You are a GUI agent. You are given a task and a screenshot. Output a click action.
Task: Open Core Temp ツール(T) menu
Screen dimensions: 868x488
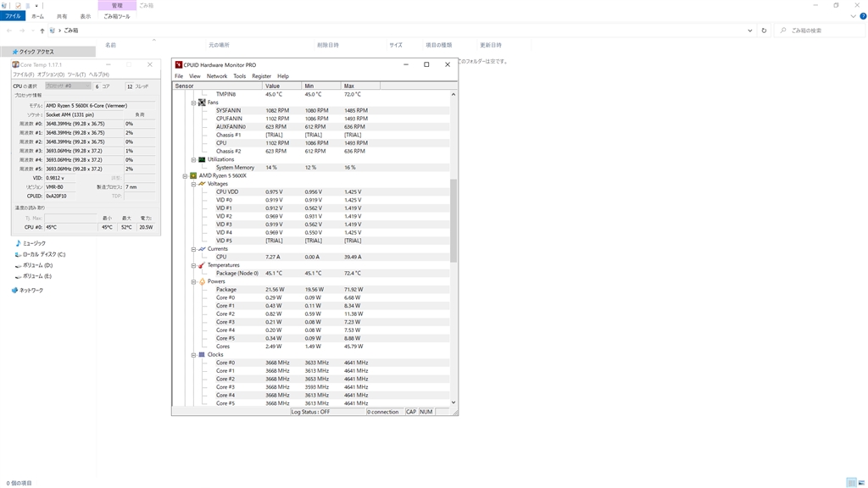(76, 75)
